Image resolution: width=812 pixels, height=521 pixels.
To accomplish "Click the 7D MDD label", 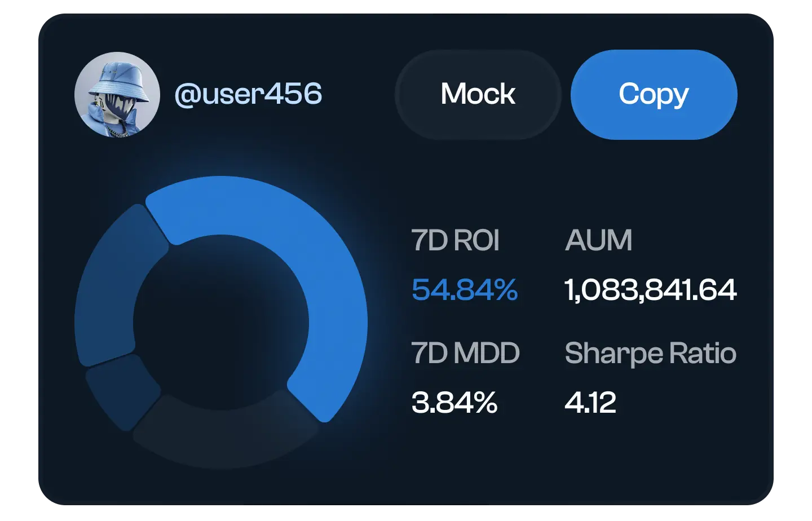I will point(465,354).
